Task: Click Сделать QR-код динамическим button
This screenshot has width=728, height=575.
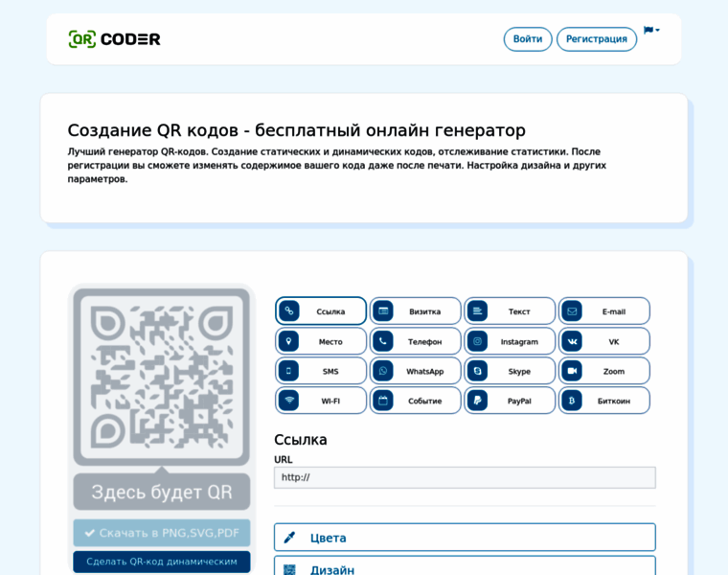Action: [162, 562]
